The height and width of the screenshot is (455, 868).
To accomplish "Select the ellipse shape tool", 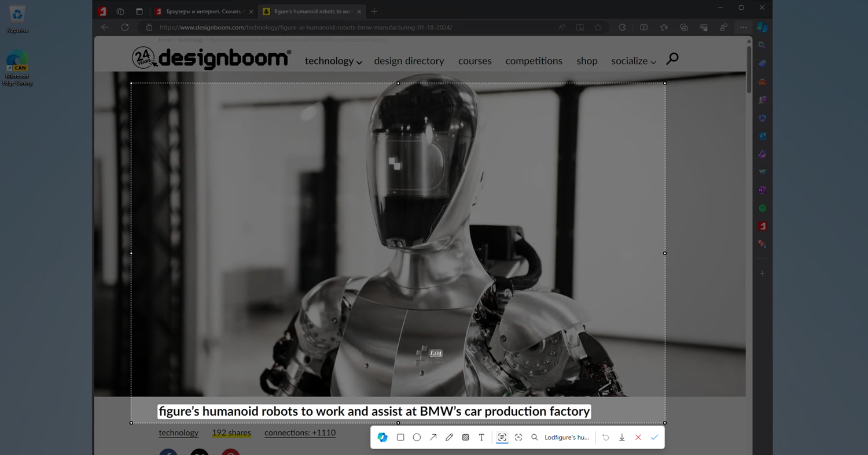I will (417, 438).
